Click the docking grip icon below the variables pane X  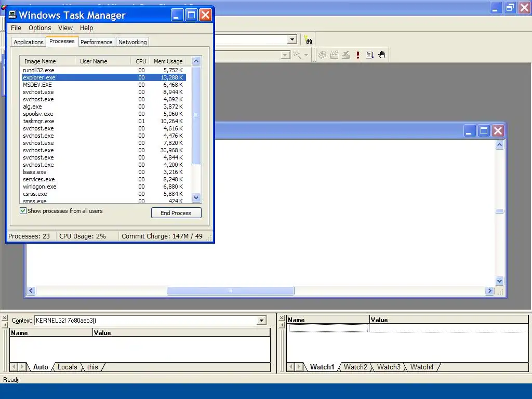tap(4, 325)
